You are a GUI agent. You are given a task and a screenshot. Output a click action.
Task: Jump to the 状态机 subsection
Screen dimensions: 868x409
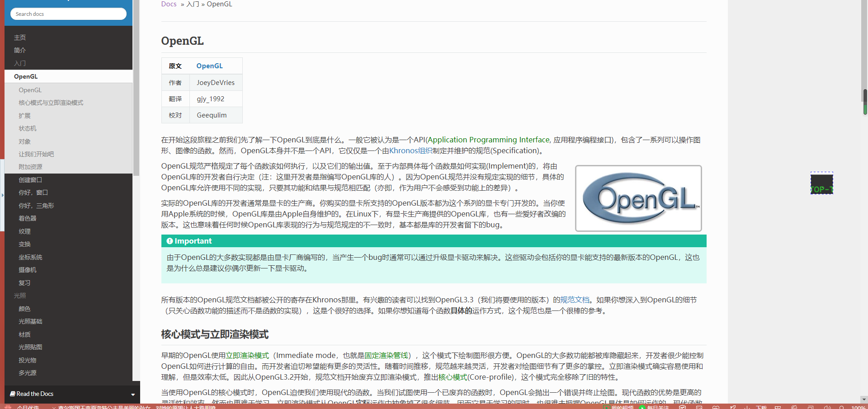(x=27, y=128)
